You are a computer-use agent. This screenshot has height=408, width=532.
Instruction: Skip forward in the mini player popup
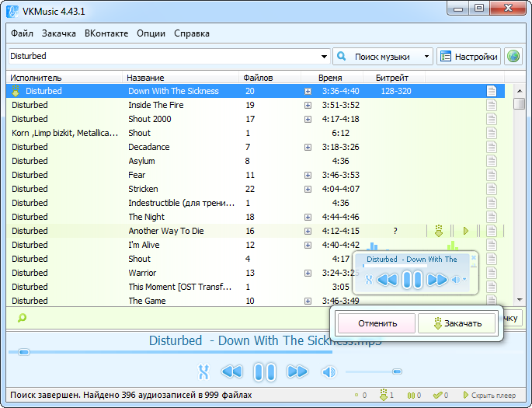coord(437,280)
